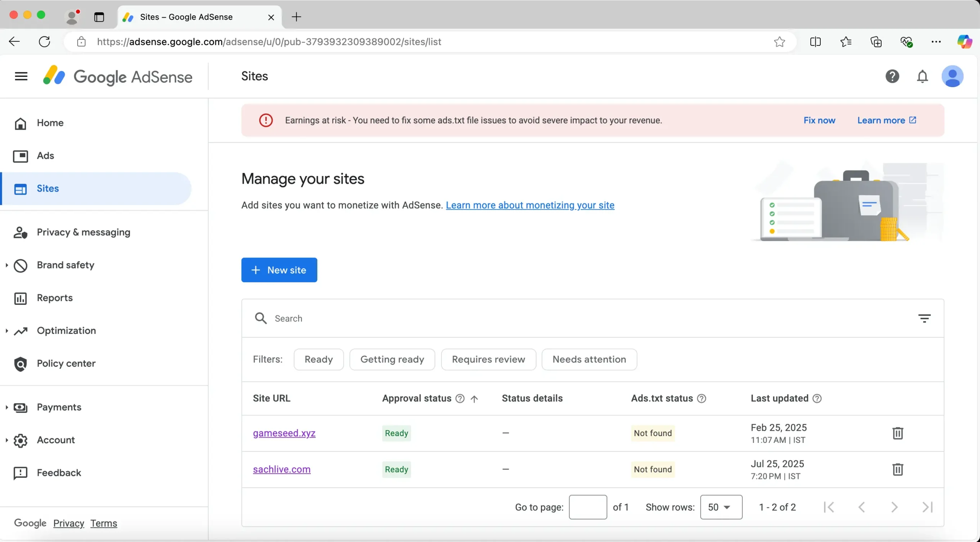This screenshot has height=542, width=980.
Task: Click the Approval status help icon
Action: 460,399
